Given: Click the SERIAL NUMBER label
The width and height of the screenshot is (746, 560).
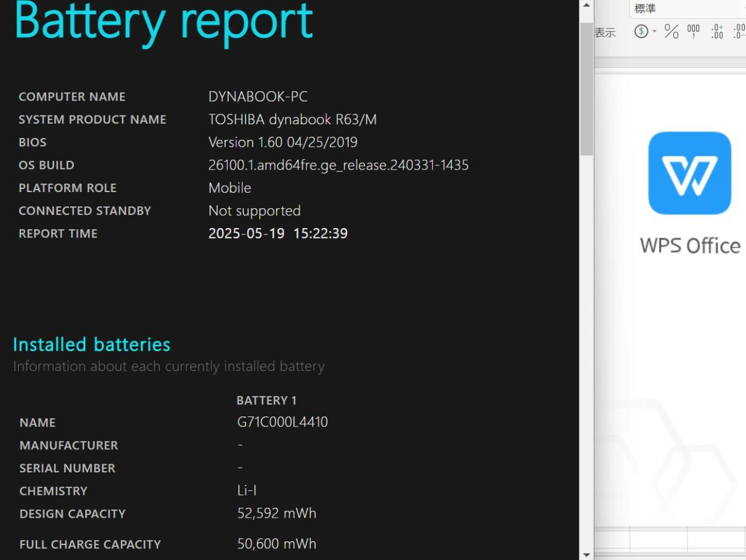Looking at the screenshot, I should coord(67,468).
